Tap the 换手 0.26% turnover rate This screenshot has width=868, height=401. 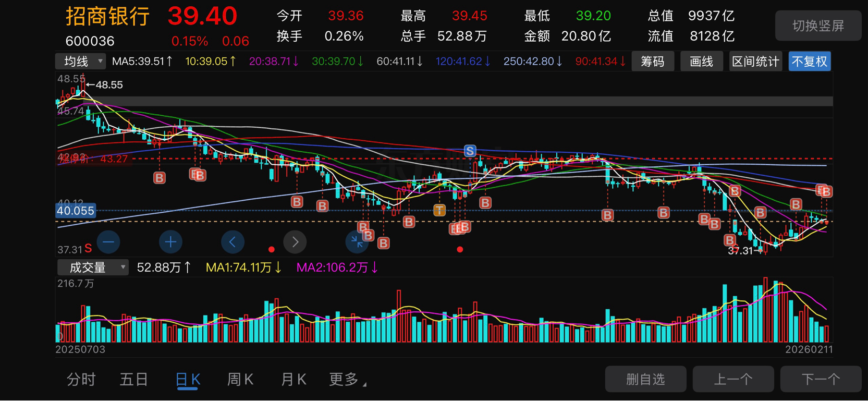320,37
